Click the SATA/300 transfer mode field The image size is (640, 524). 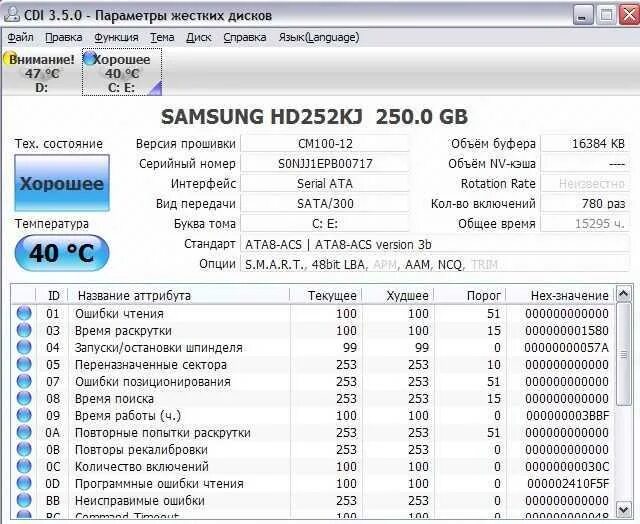pyautogui.click(x=325, y=204)
